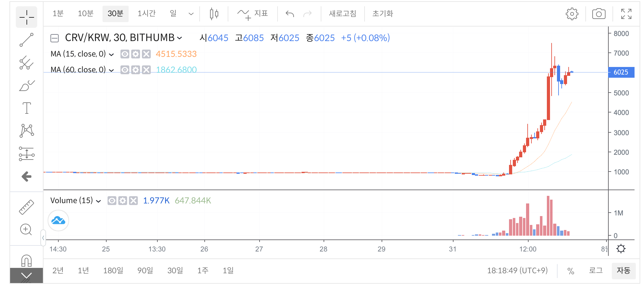Viewport: 644px width, 290px height.
Task: Expand the CRV/KRW symbol dropdown
Action: coord(180,38)
